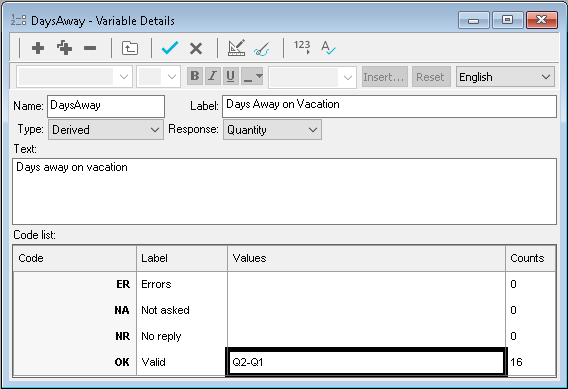Image resolution: width=568 pixels, height=389 pixels.
Task: Select the ER code cell
Action: tap(75, 284)
